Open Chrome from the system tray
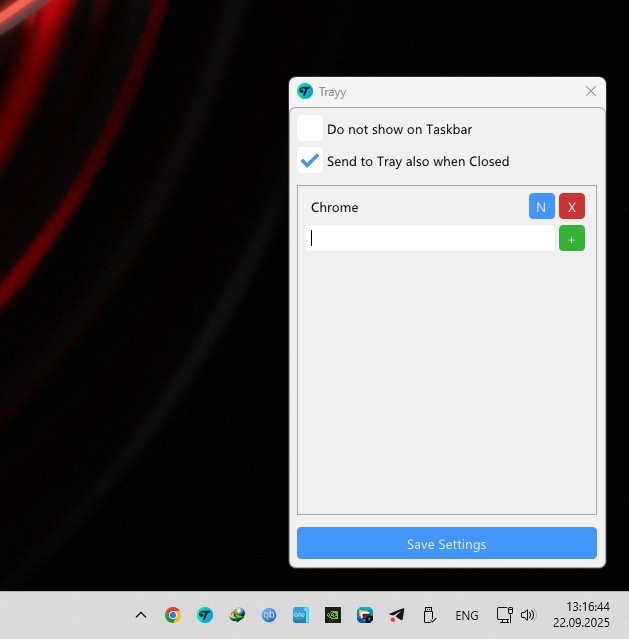 (173, 615)
